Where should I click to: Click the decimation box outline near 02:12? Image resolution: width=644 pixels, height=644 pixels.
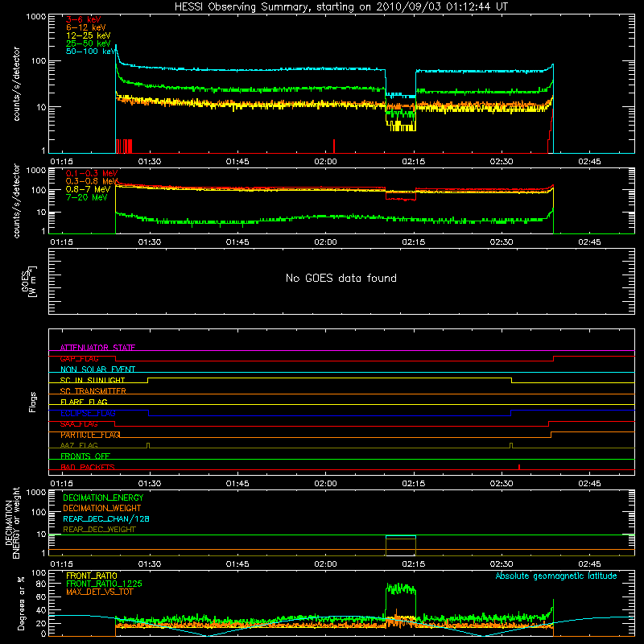[400, 546]
